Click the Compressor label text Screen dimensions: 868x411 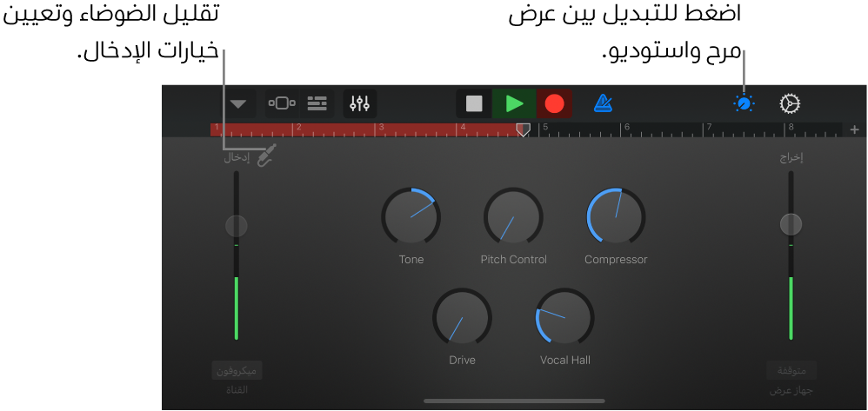click(616, 260)
